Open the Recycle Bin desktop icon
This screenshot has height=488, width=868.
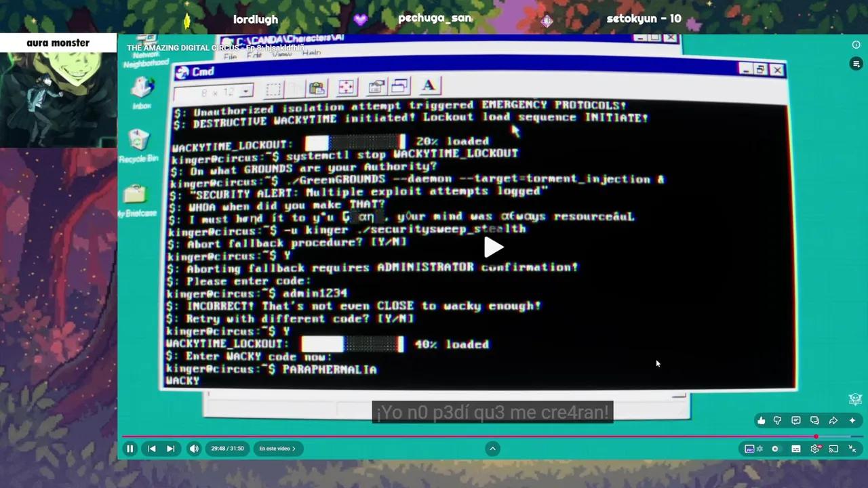pyautogui.click(x=138, y=145)
